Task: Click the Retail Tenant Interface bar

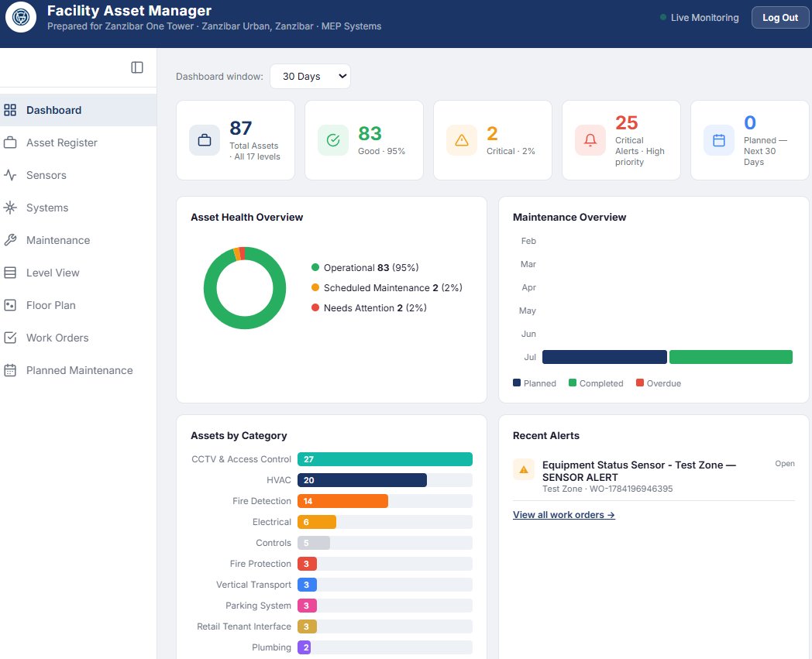Action: 307,626
